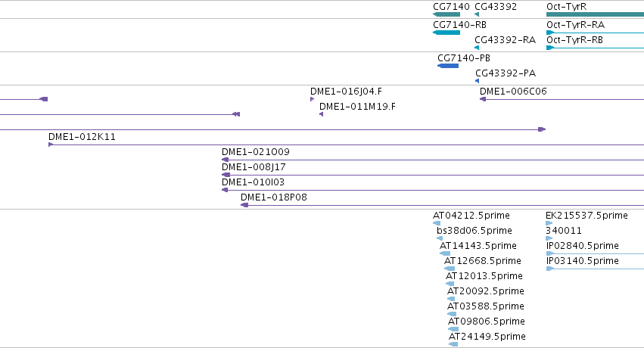Click the DME1-008J17 clone label
Viewport: 644px width, 348px height.
pos(254,167)
